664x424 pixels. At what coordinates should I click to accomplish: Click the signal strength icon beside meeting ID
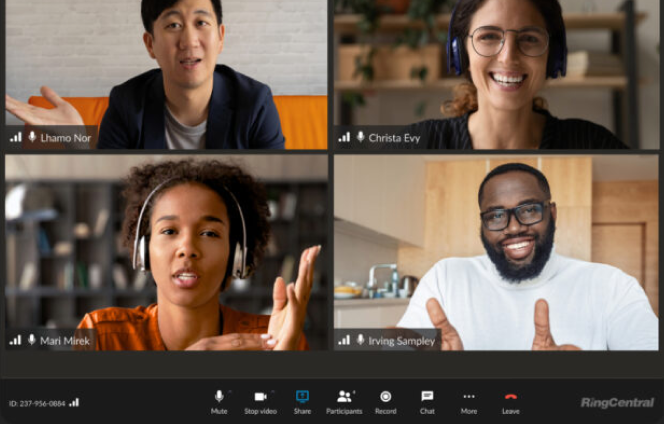point(74,403)
